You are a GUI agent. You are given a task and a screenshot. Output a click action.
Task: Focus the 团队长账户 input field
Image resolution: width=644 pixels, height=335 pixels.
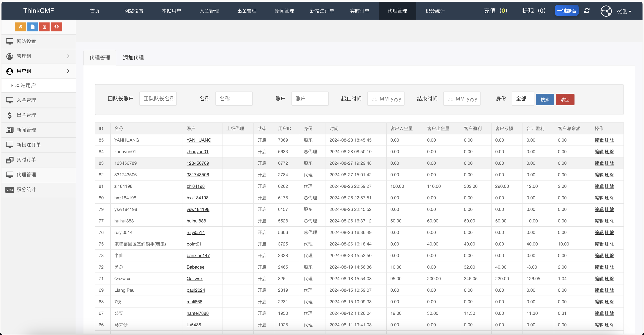[158, 99]
